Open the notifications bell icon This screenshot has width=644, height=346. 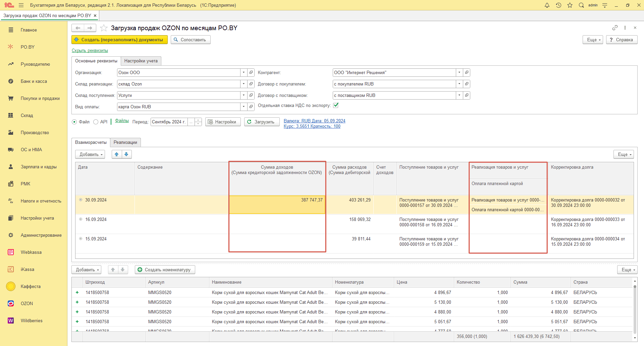(x=547, y=5)
